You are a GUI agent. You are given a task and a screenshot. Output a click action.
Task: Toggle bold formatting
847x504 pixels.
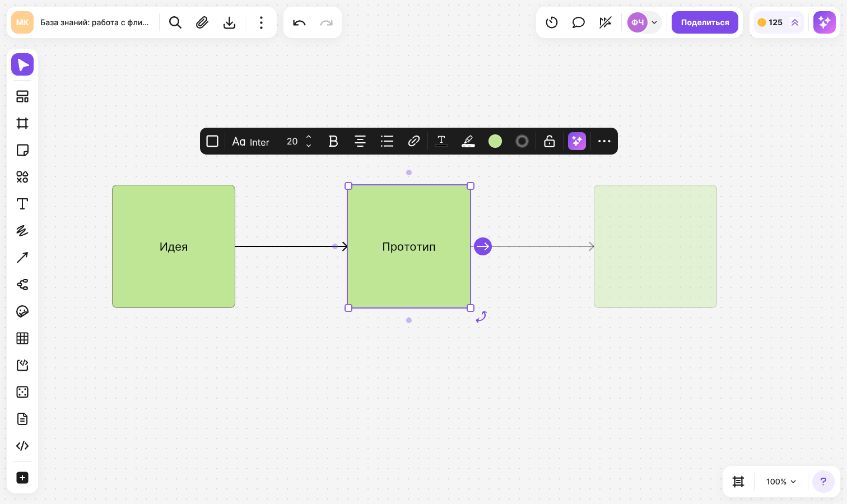[333, 141]
